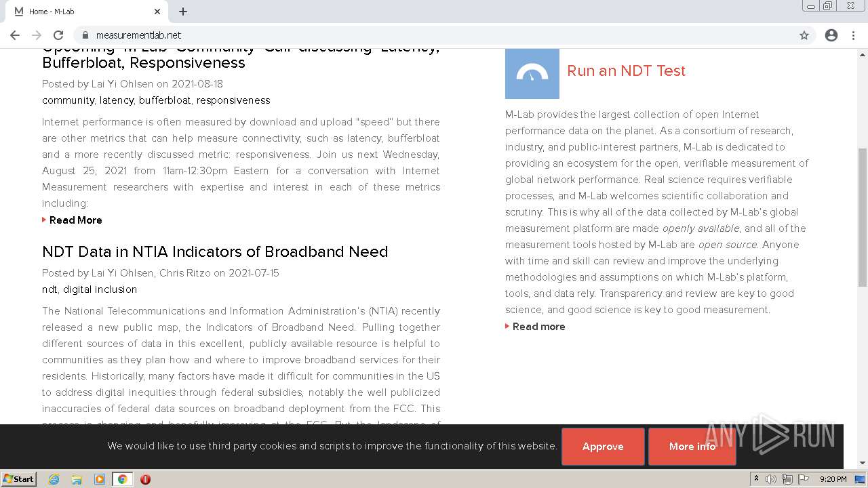
Task: Click the 9:20 PM system clock
Action: [x=833, y=479]
